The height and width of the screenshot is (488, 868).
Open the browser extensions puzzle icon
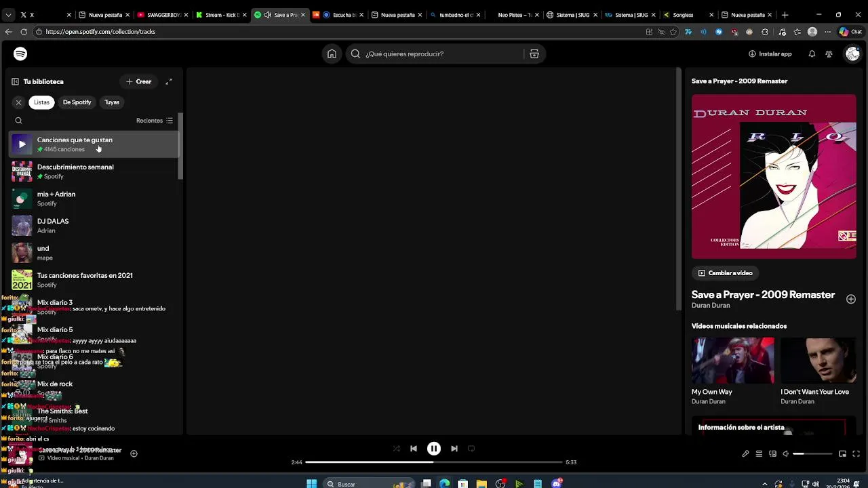(x=765, y=32)
